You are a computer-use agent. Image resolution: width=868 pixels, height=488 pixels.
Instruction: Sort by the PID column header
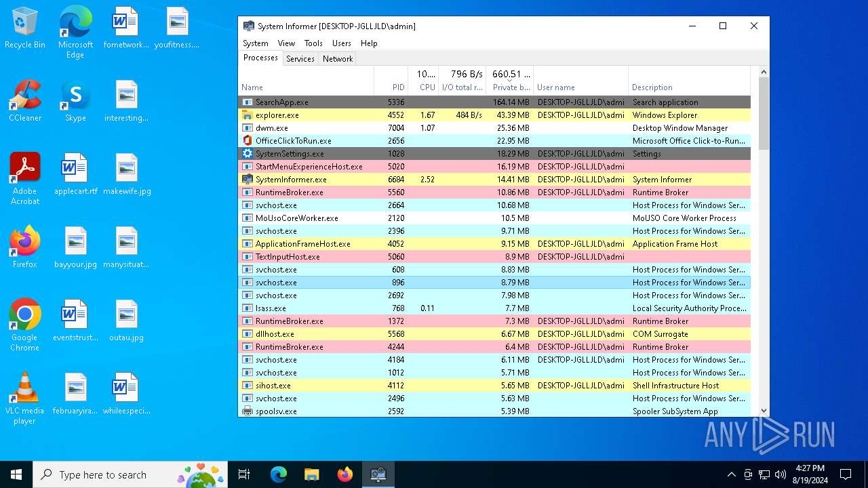391,81
